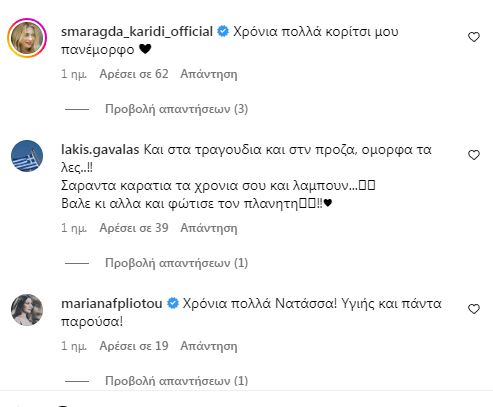The height and width of the screenshot is (407, 493).
Task: View the 39 likes on lakis.gavalas's comment
Action: coord(134,228)
